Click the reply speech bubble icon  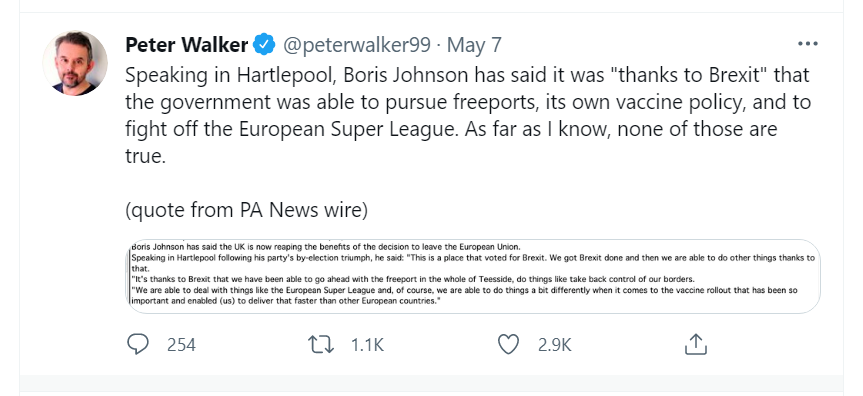coord(138,344)
